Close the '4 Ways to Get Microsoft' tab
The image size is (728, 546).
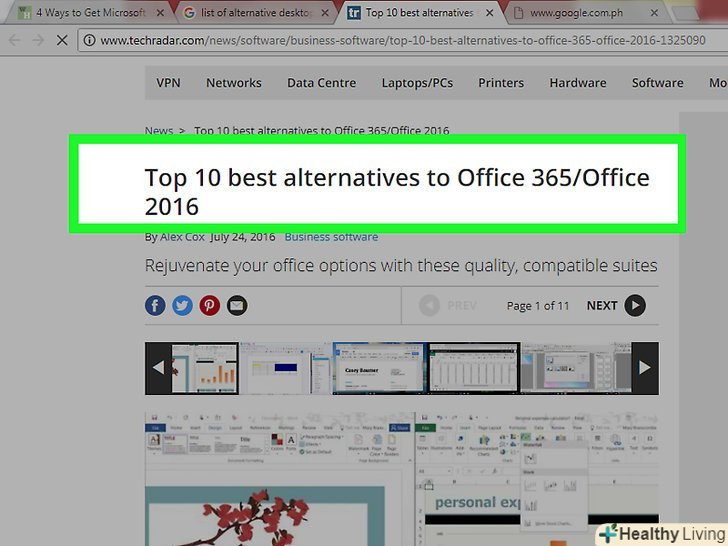160,13
